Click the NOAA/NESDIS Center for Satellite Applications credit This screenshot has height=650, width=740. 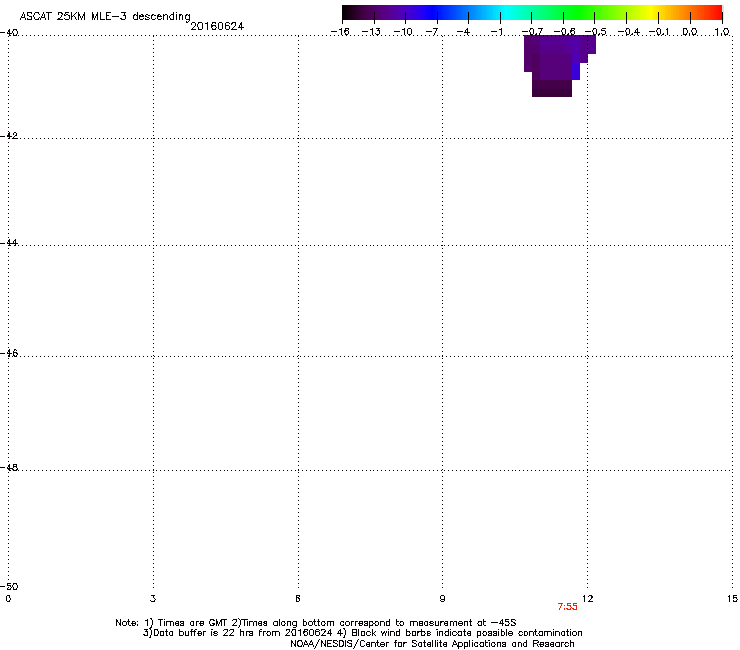click(x=432, y=644)
